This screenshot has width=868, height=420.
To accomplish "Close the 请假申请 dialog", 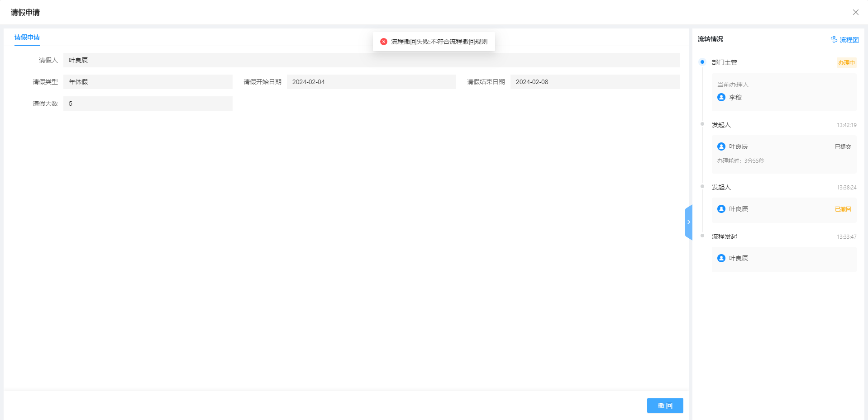I will tap(855, 12).
